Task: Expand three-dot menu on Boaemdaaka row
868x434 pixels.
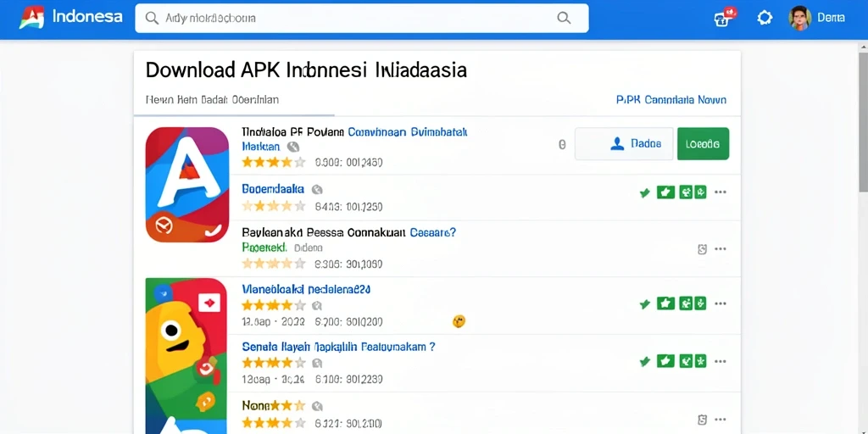Action: [x=721, y=192]
